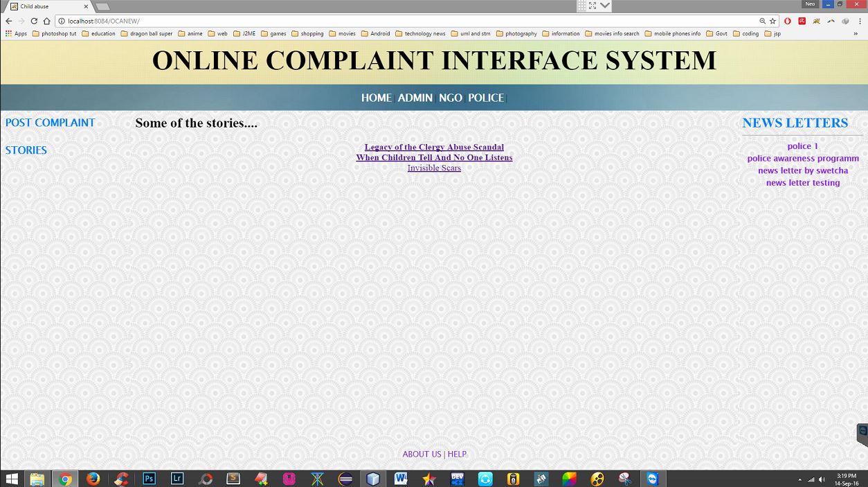Click the Neo profile button in Chrome
Screen dimensions: 868x487
pyautogui.click(x=810, y=4)
